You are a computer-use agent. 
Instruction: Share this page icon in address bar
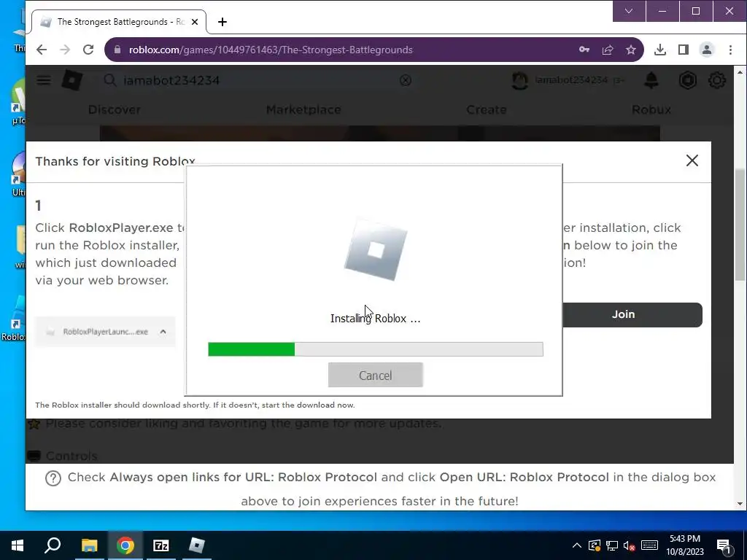(608, 50)
